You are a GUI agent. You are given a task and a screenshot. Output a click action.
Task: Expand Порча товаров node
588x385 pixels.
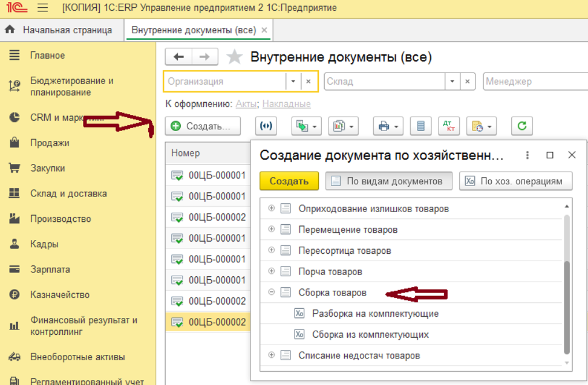[272, 271]
